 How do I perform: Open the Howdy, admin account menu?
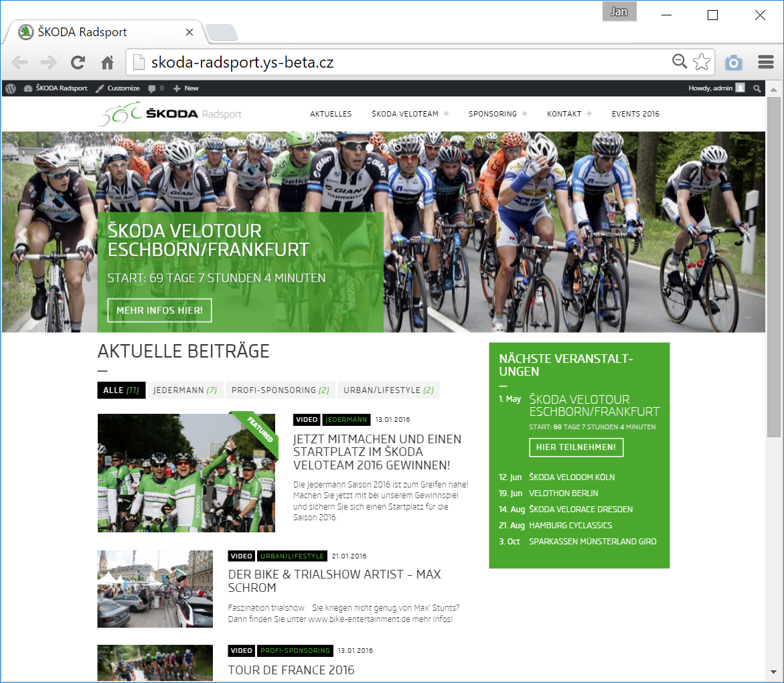(716, 88)
